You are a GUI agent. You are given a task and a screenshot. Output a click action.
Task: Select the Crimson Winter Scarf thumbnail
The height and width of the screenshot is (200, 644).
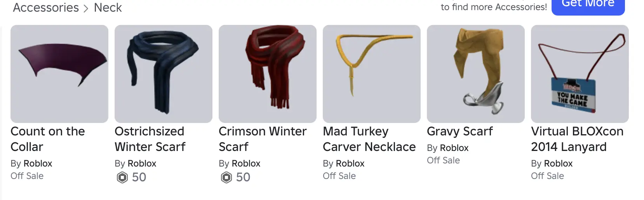click(268, 74)
